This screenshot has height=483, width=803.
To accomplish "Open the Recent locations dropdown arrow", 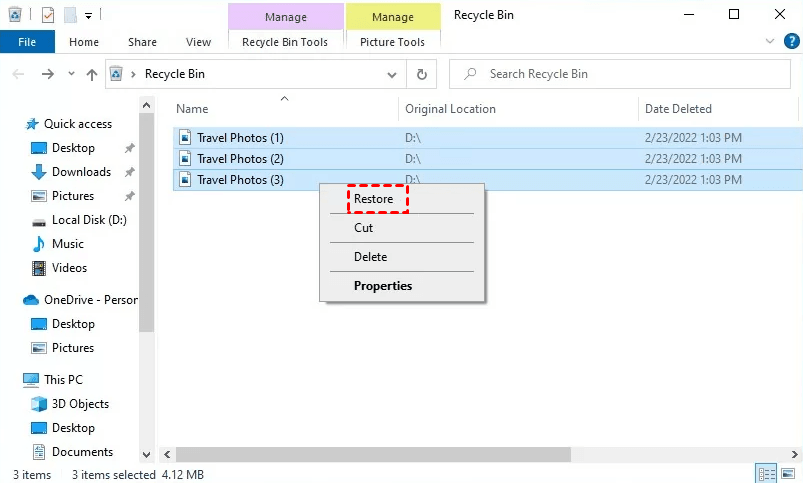I will 71,74.
